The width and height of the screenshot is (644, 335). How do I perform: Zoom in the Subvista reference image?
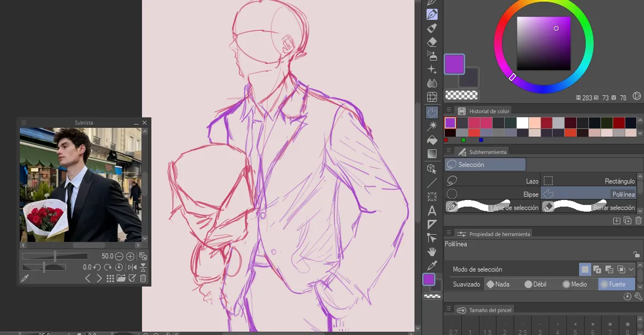click(x=130, y=256)
